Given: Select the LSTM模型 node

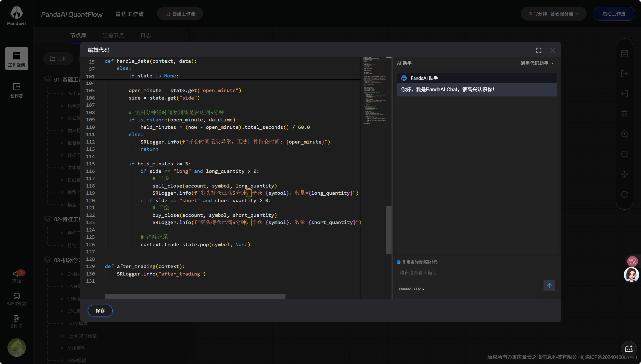Looking at the screenshot, I should click(x=77, y=324).
